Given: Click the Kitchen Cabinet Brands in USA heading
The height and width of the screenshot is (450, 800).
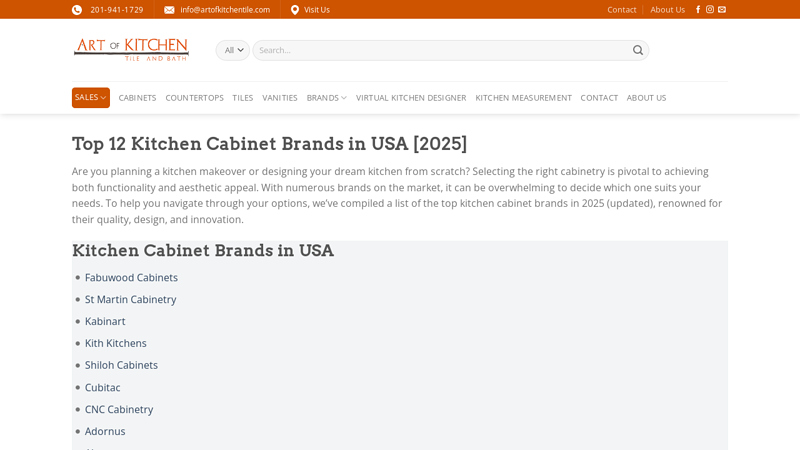Looking at the screenshot, I should [x=203, y=251].
